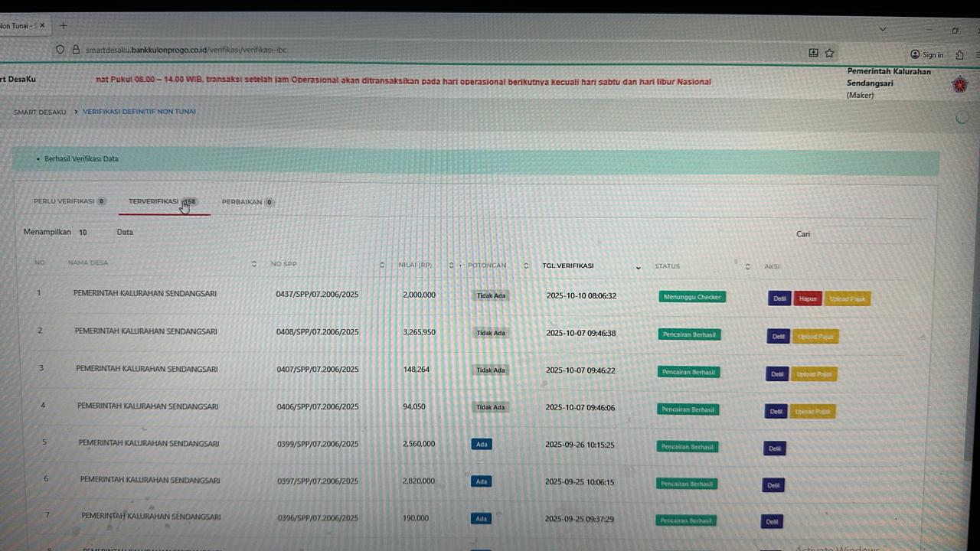980x551 pixels.
Task: Open a new browser tab with plus icon
Action: pyautogui.click(x=64, y=25)
